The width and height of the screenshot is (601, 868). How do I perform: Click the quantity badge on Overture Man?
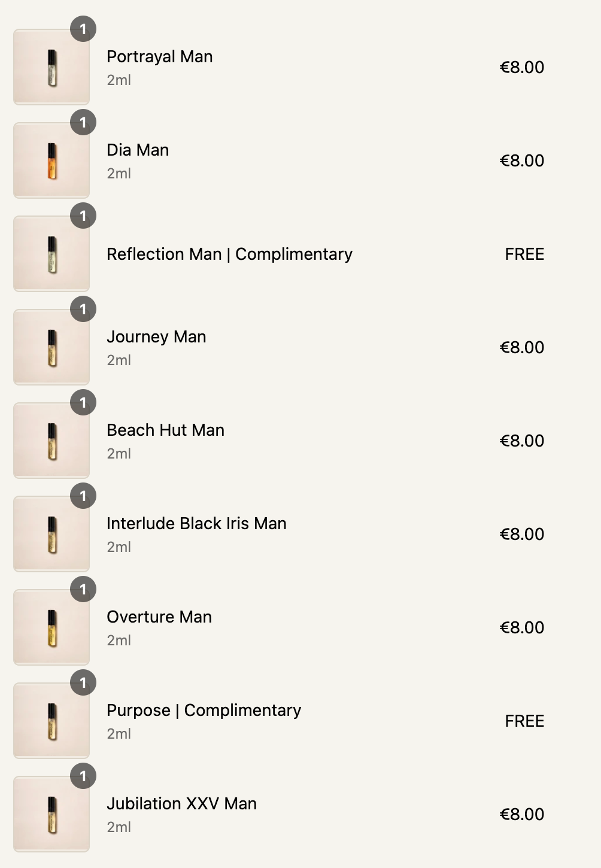point(83,589)
